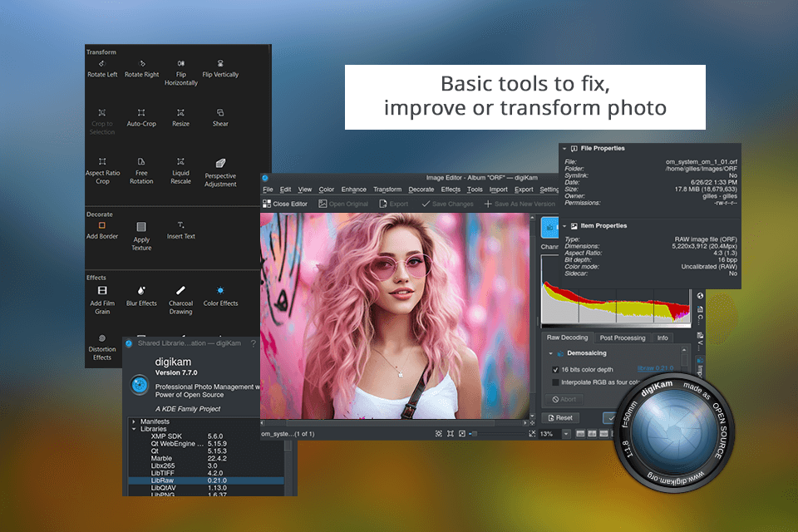Click the Abort button
The height and width of the screenshot is (532, 798).
[564, 400]
